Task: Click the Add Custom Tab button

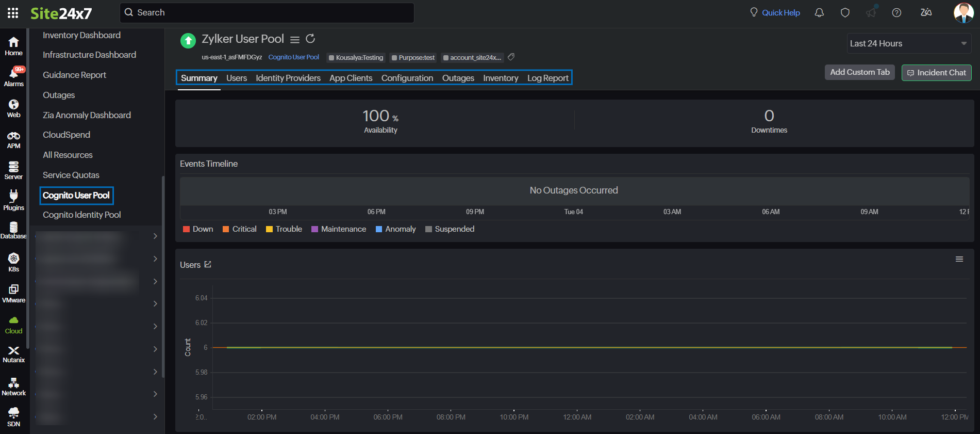Action: pyautogui.click(x=859, y=72)
